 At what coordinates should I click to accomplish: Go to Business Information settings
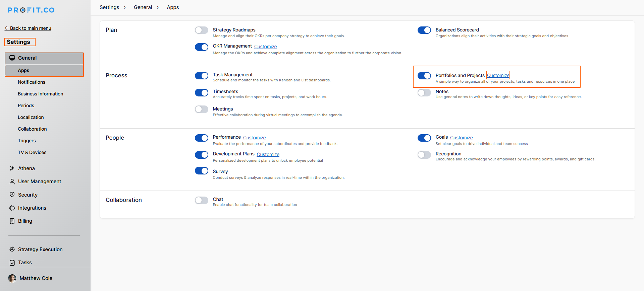pyautogui.click(x=41, y=94)
